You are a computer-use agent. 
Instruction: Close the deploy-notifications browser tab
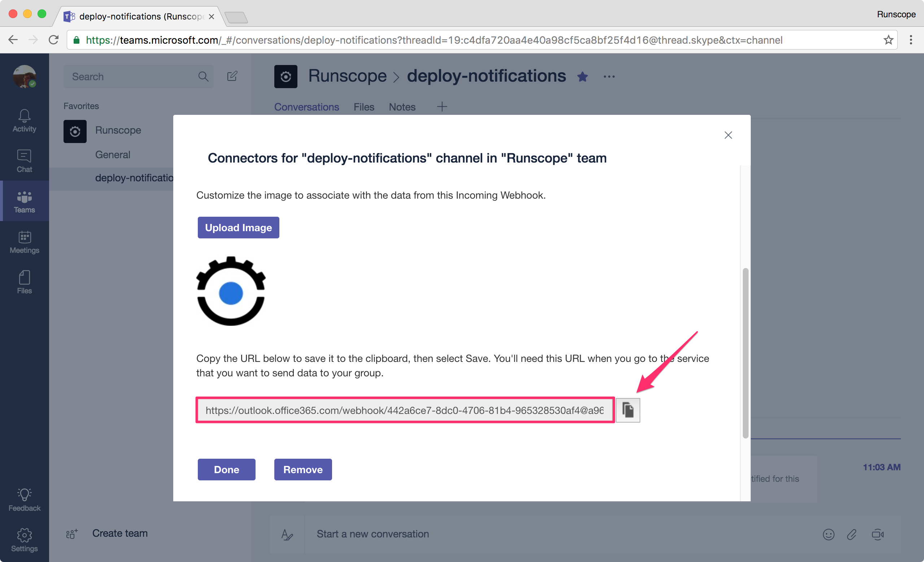tap(212, 17)
